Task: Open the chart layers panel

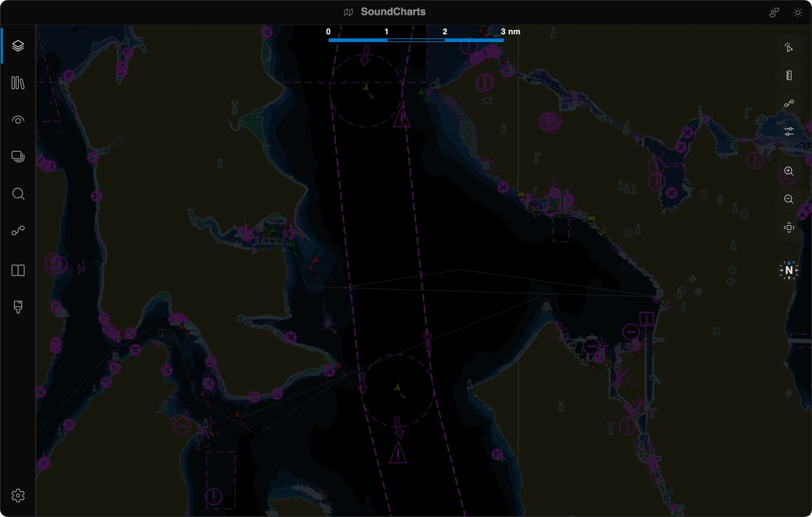Action: [x=18, y=46]
